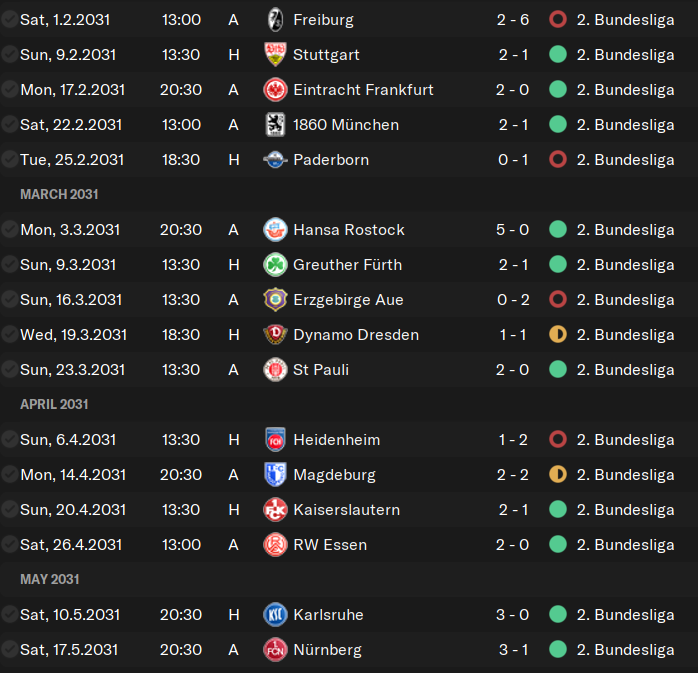Click the Freiburg club crest
Viewport: 698px width, 673px height.
coord(276,20)
